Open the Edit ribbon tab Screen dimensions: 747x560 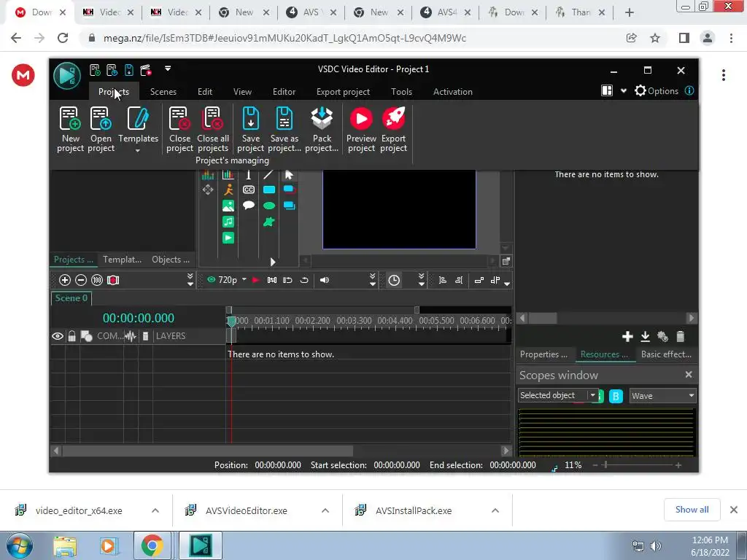pos(205,92)
